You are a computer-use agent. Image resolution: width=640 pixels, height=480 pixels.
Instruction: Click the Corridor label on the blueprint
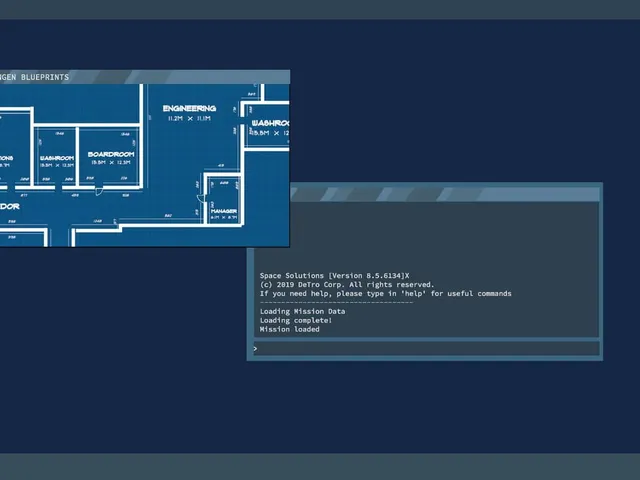click(x=10, y=207)
